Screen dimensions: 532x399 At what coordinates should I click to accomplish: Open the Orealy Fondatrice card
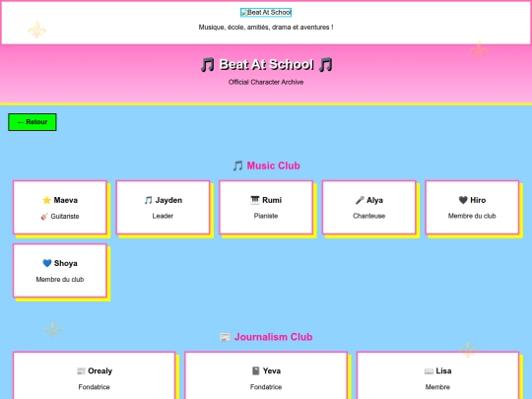tap(94, 375)
